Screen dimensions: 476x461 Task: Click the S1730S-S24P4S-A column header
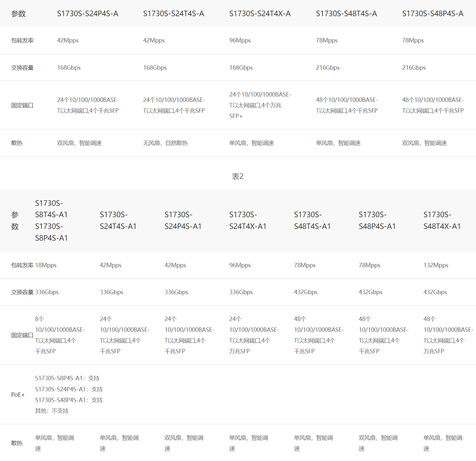[x=88, y=14]
